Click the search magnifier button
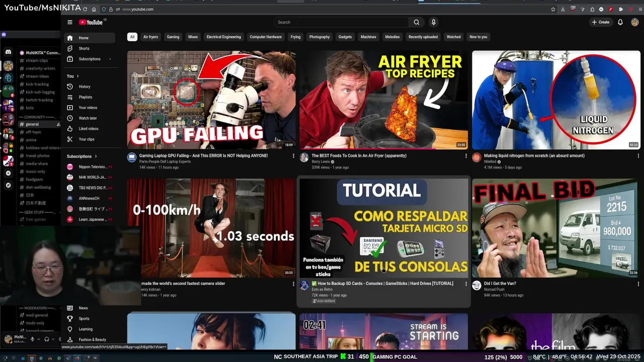This screenshot has height=362, width=644. pos(417,22)
